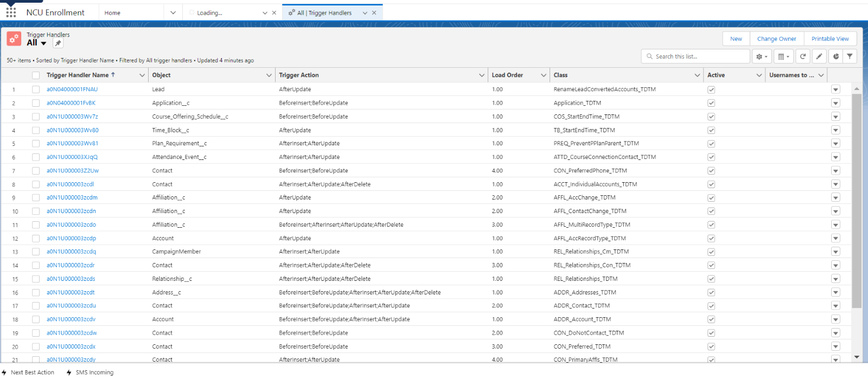This screenshot has width=868, height=379.
Task: Open the App Launcher waffle icon
Action: (x=11, y=12)
